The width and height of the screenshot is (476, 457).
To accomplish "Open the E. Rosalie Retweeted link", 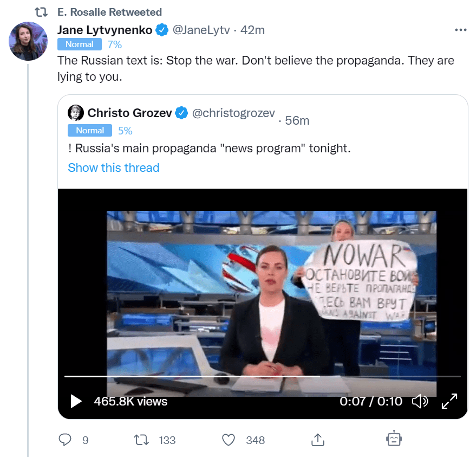I will pos(109,12).
